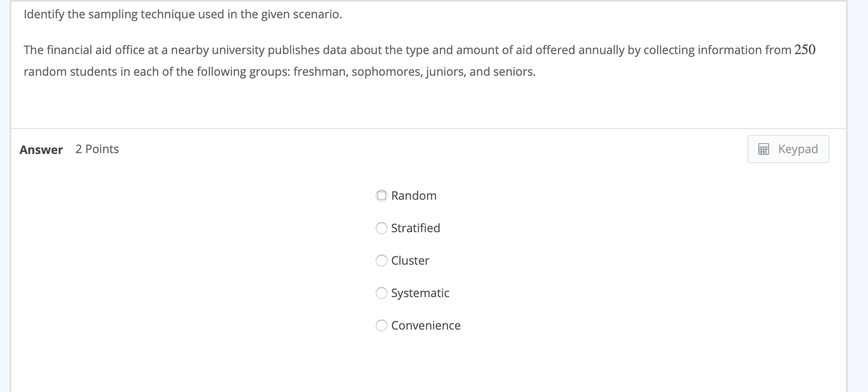Select the Random radio button

click(x=381, y=195)
